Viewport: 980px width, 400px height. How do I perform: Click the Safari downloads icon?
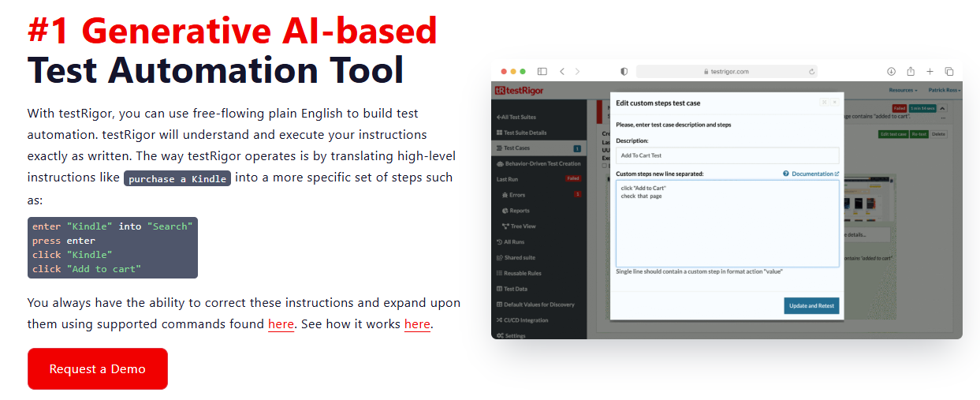(x=892, y=71)
